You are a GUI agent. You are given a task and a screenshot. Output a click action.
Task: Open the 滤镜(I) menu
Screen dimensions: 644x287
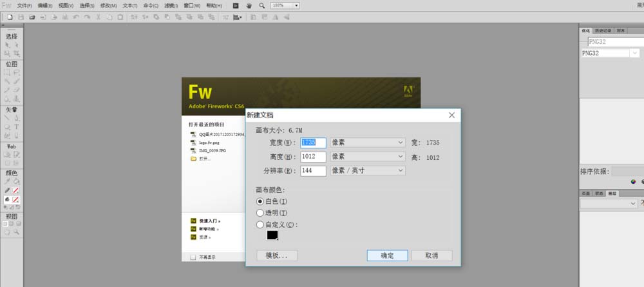(171, 6)
